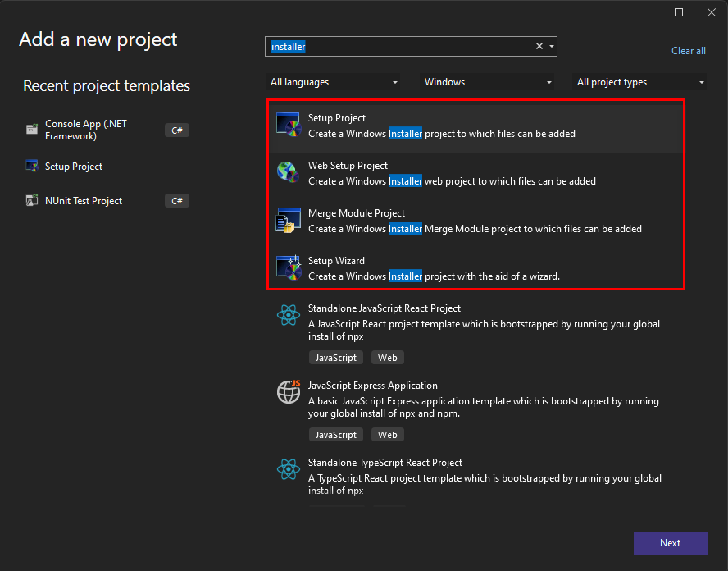Click the Web Setup Project globe icon

pos(289,172)
